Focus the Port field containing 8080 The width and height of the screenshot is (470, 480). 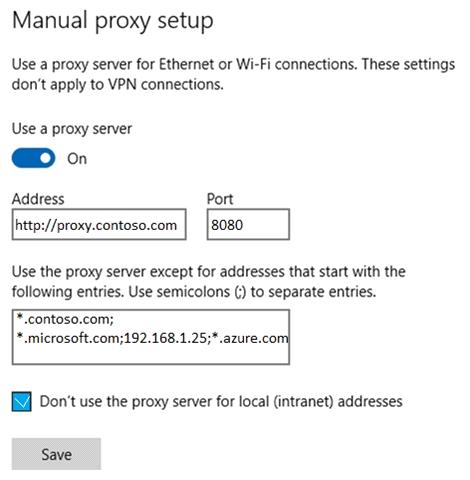coord(248,224)
